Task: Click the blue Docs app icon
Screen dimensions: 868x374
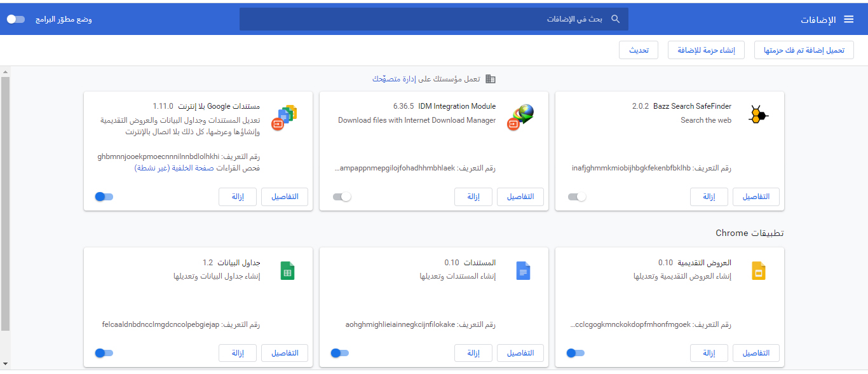Action: pos(522,272)
